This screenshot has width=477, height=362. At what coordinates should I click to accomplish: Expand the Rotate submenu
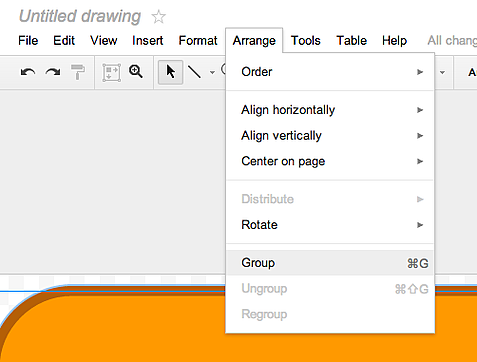coord(330,225)
